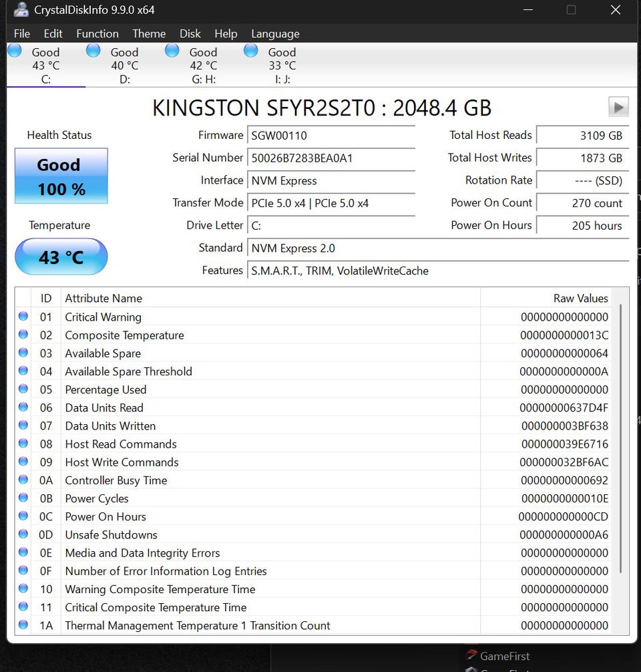641x672 pixels.
Task: Click the blue status orb for I: J:
Action: (250, 50)
